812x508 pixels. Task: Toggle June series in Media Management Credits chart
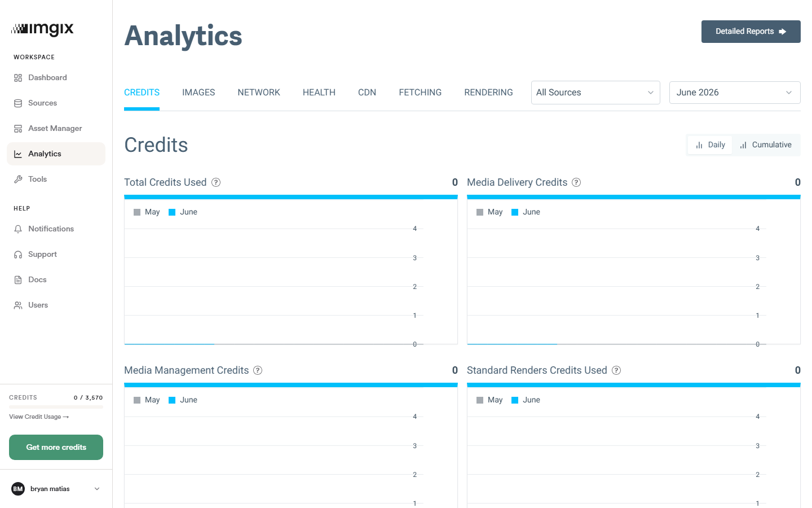[x=183, y=400]
